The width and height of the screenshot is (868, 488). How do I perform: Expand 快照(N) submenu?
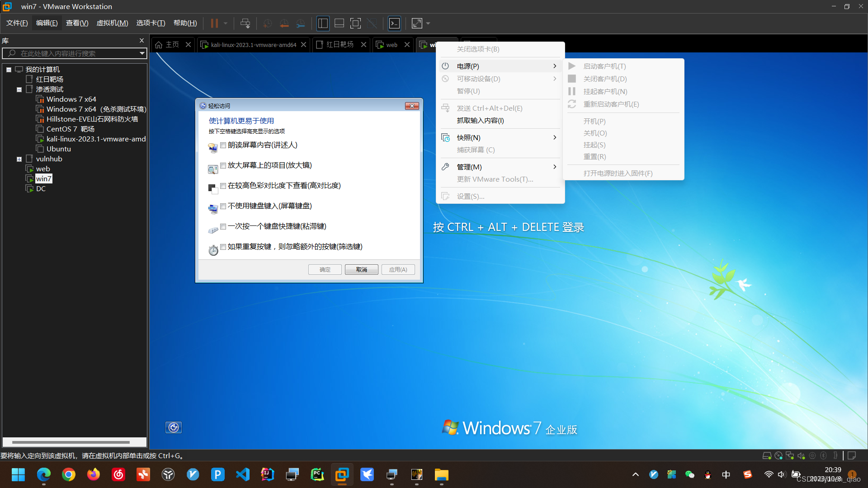500,137
